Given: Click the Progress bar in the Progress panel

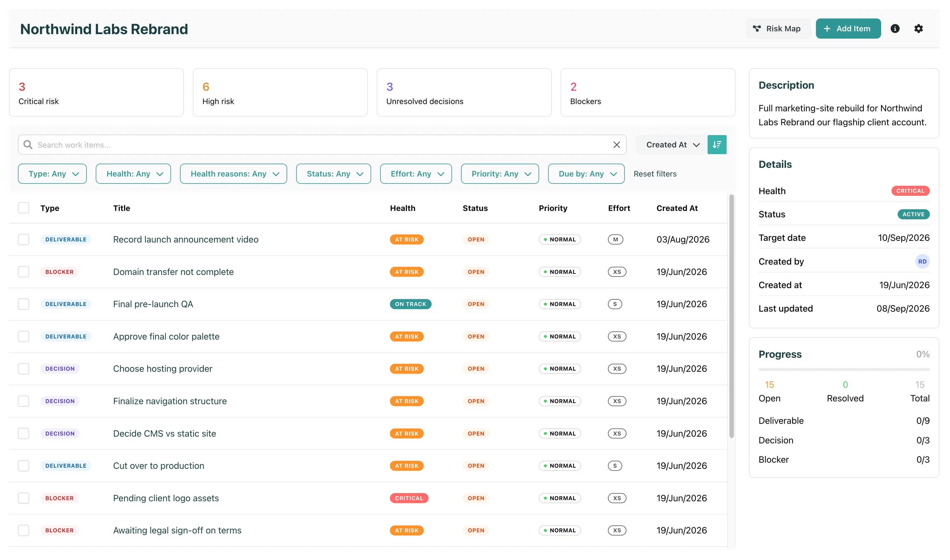Looking at the screenshot, I should pyautogui.click(x=844, y=370).
